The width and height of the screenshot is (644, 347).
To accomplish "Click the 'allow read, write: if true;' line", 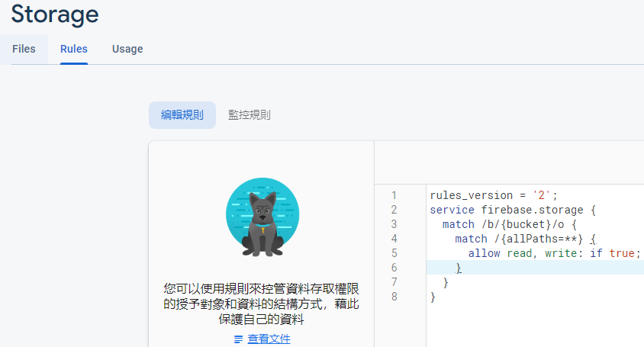I will coord(554,253).
